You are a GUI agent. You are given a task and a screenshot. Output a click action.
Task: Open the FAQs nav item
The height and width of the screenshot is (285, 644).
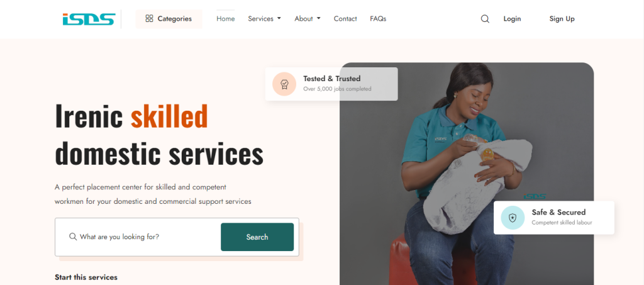point(378,19)
